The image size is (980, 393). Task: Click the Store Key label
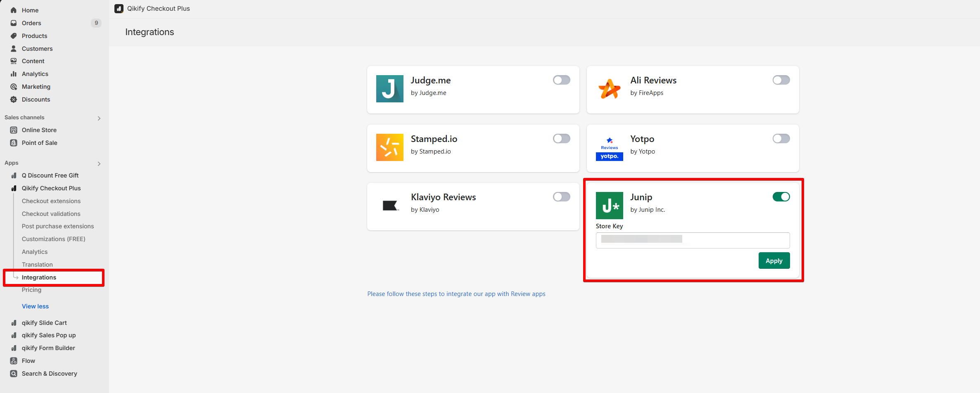click(x=609, y=226)
